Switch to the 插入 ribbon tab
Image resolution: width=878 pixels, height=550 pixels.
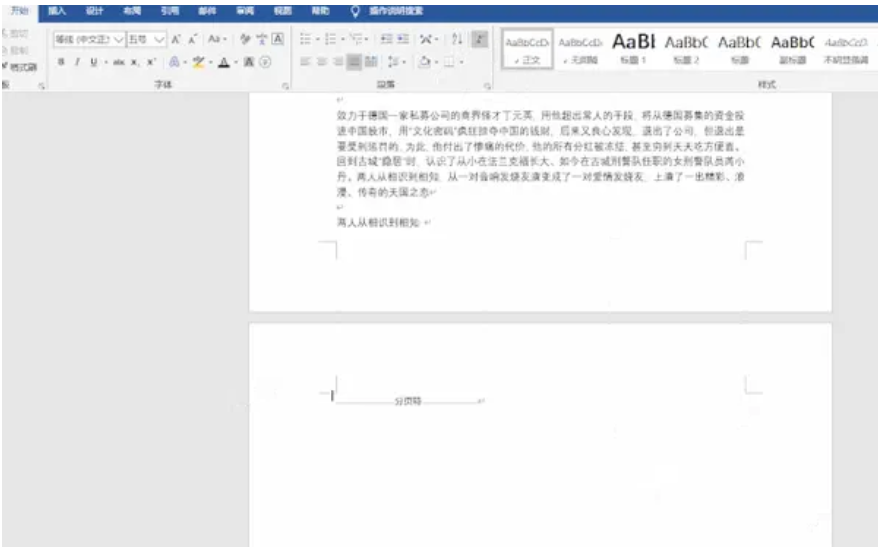57,11
